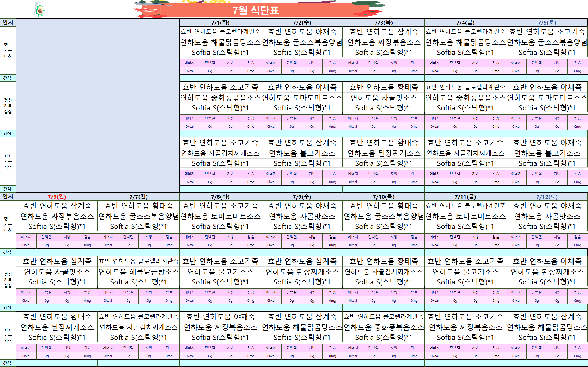Select the '7/10(목)' date header
Image resolution: width=588 pixels, height=367 pixels.
384,197
